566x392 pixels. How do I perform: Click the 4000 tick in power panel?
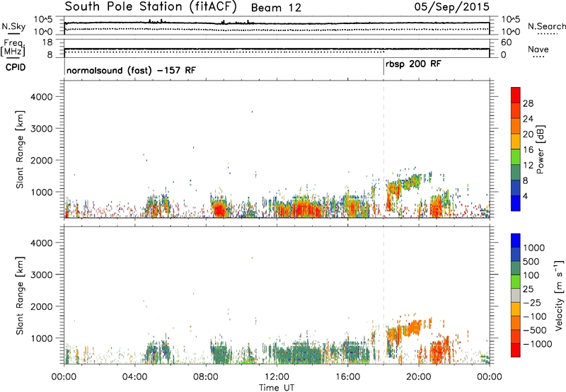(41, 97)
